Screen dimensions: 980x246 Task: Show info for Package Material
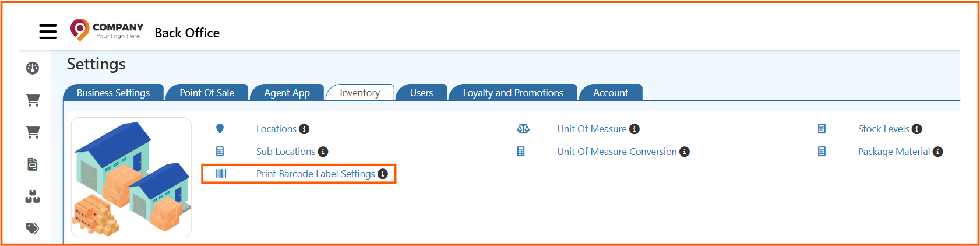click(937, 152)
